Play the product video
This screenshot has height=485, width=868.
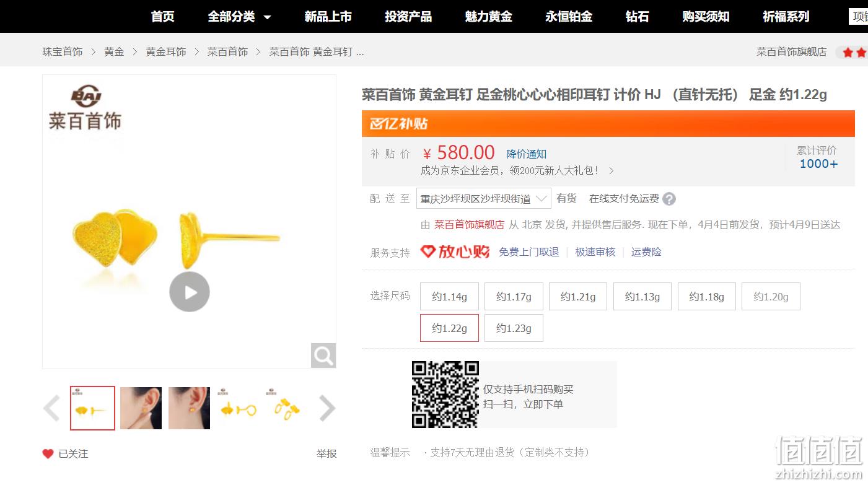click(190, 292)
